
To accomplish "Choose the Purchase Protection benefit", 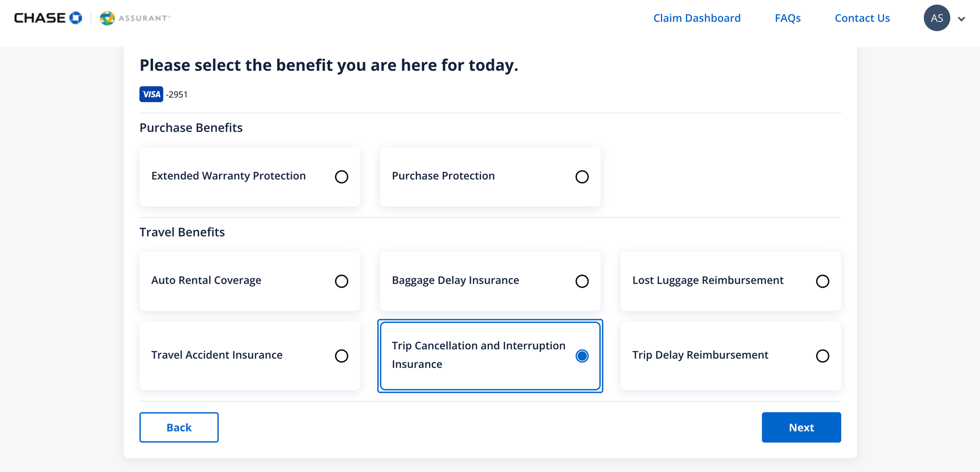I will tap(582, 177).
